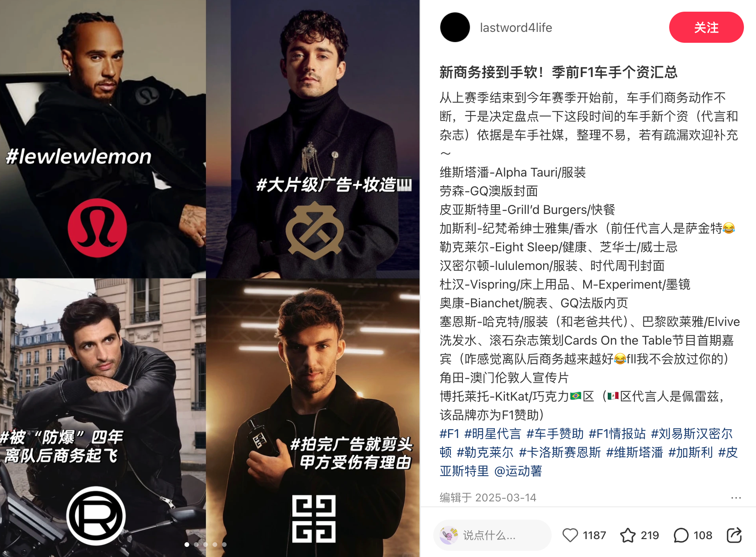Open lastword4life's black profile avatar
This screenshot has width=756, height=557.
[455, 27]
